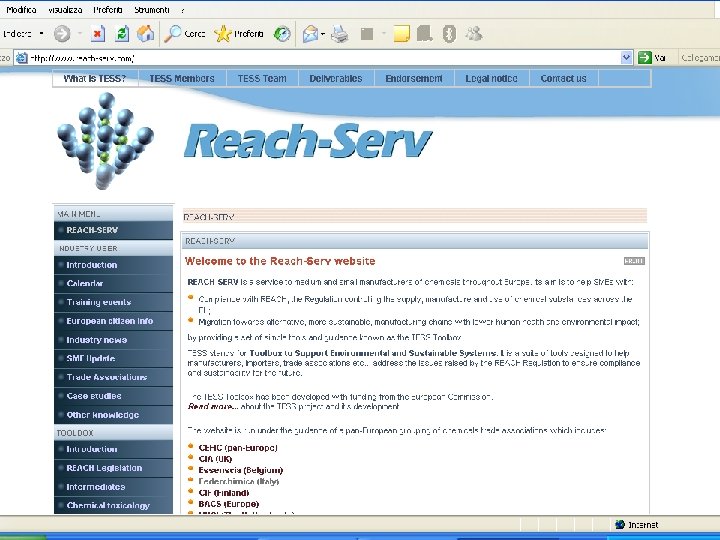Open the Back (Indietro) history dropdown arrow

tap(41, 34)
